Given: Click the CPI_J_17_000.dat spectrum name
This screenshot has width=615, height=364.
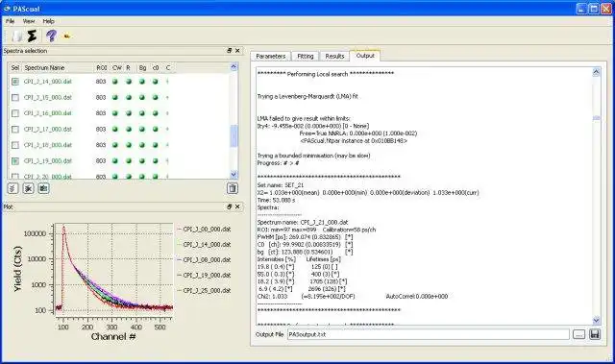Looking at the screenshot, I should point(48,129).
